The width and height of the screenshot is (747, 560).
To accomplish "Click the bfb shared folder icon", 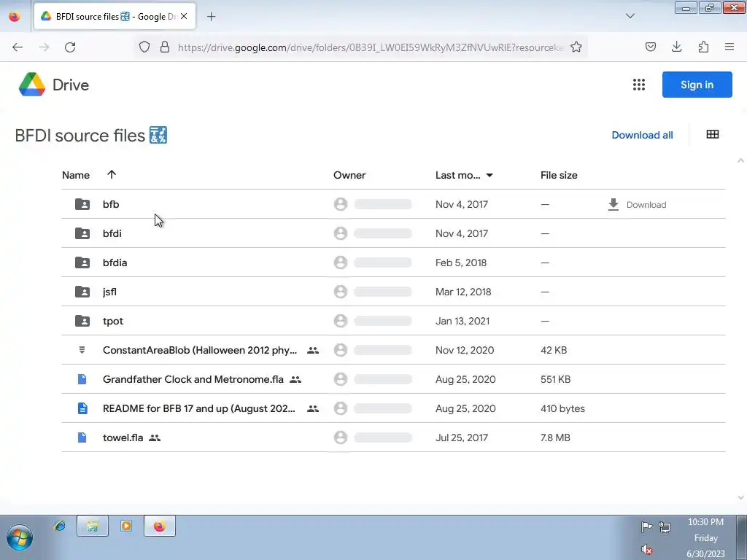I will pyautogui.click(x=82, y=204).
